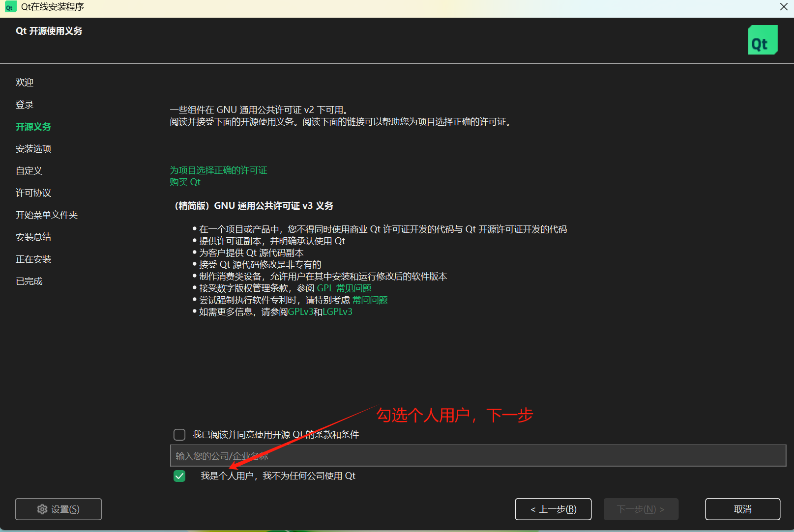Click the 下一步(N) next button

click(x=641, y=509)
